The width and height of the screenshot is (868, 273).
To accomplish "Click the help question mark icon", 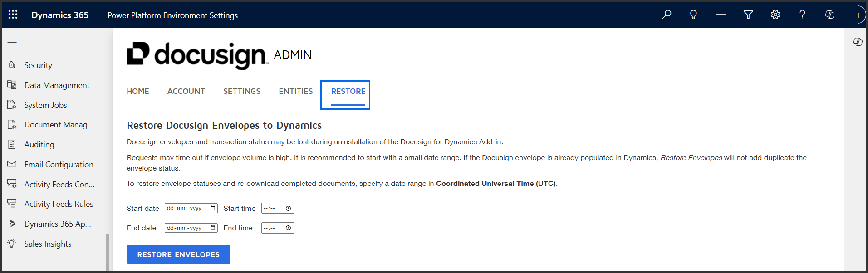I will (x=802, y=15).
